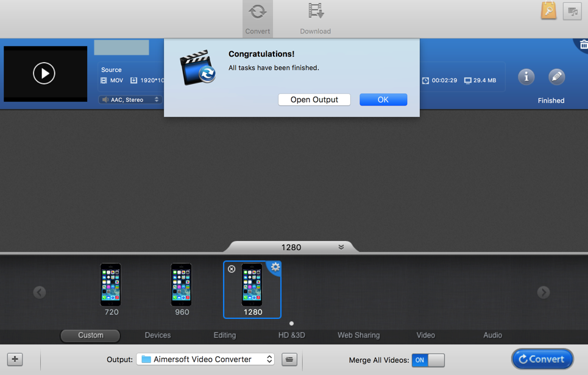Select the HD &3D category tab

[291, 335]
